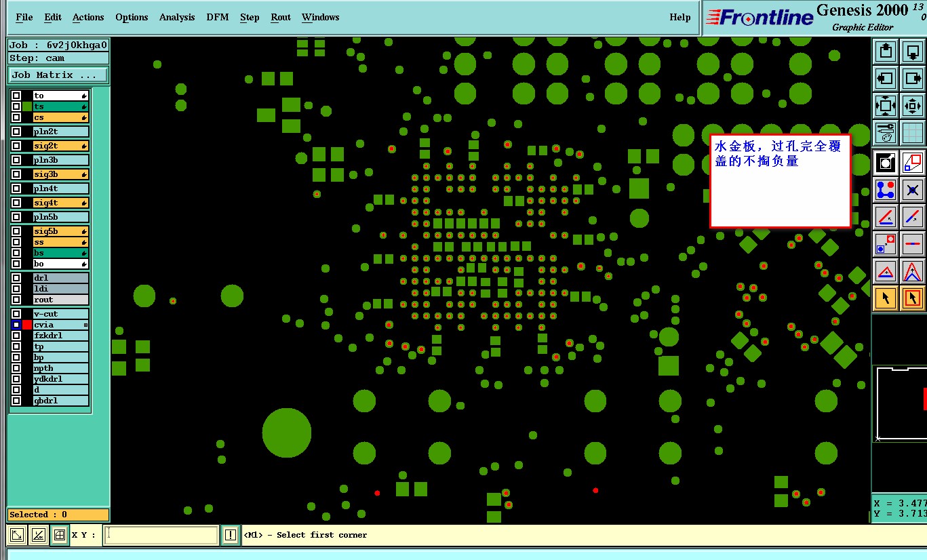The width and height of the screenshot is (927, 560).
Task: Activate the snap-to-point X icon
Action: point(913,190)
